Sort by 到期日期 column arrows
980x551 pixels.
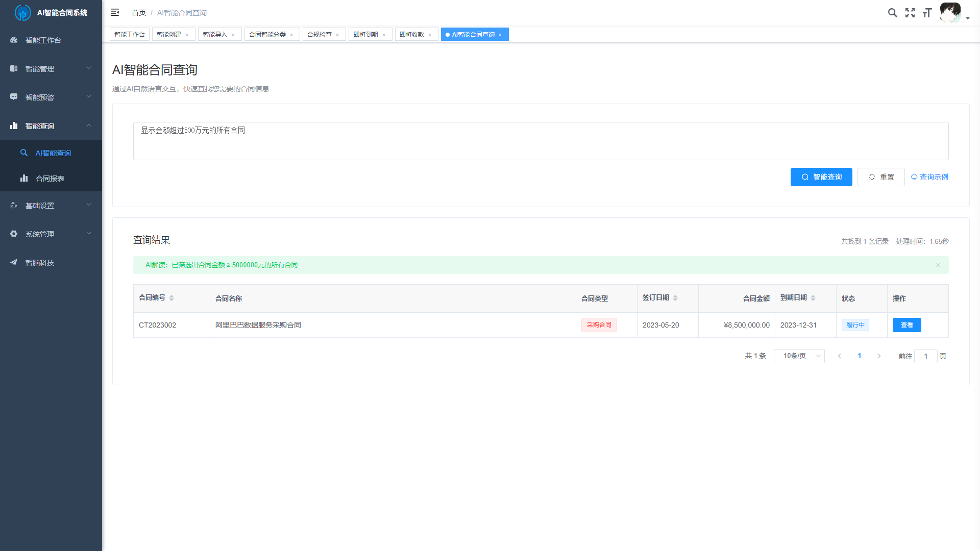pos(813,298)
